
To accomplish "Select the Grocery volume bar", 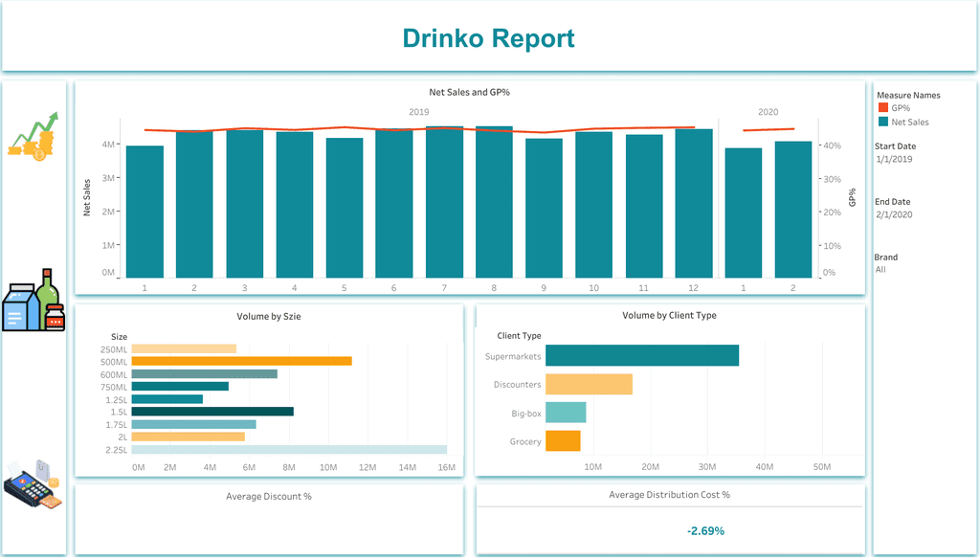I will pyautogui.click(x=562, y=440).
